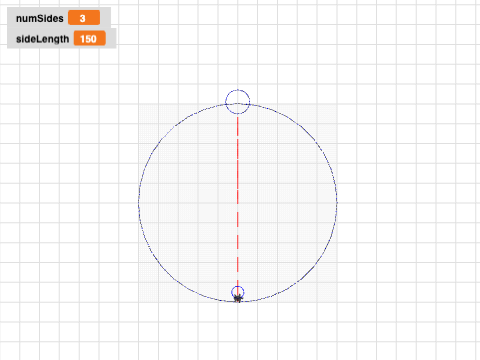Click the tiny black sprite at circle bottom
480x360 pixels.
[x=238, y=298]
